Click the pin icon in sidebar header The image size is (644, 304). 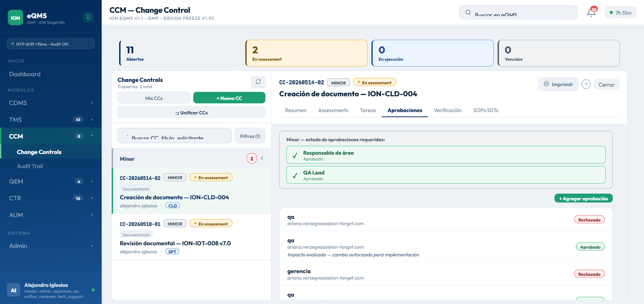pos(88,17)
